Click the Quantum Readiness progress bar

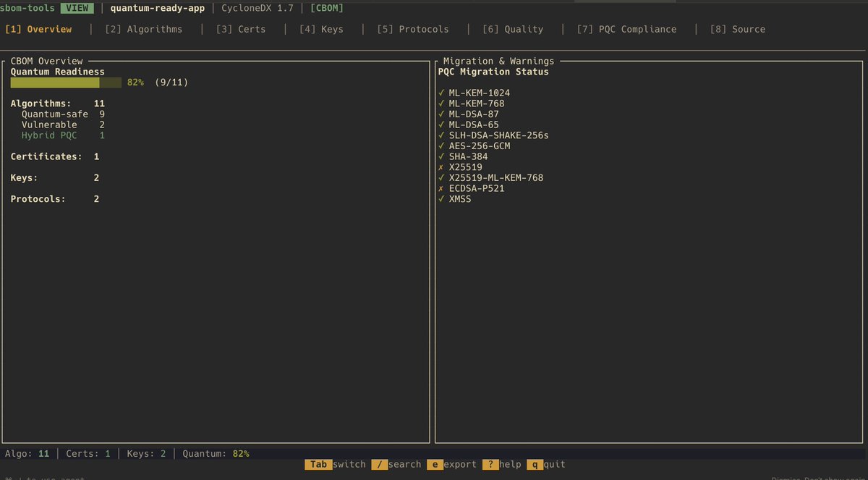(66, 83)
